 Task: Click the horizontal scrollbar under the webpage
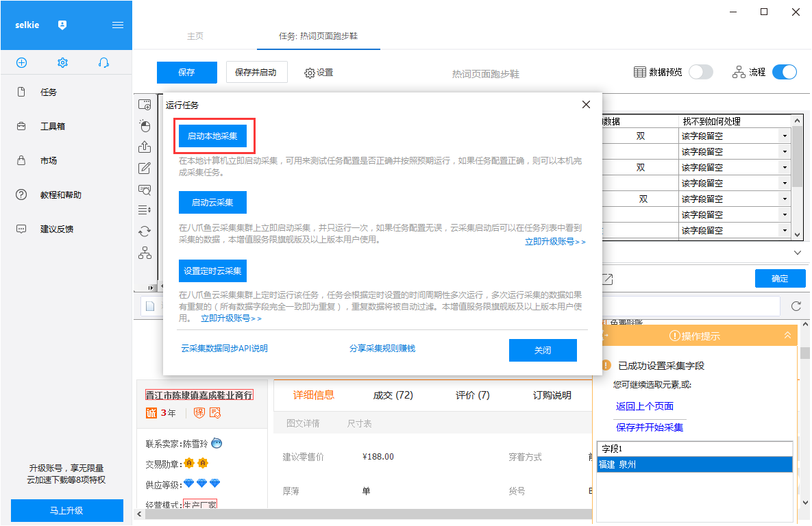(368, 514)
